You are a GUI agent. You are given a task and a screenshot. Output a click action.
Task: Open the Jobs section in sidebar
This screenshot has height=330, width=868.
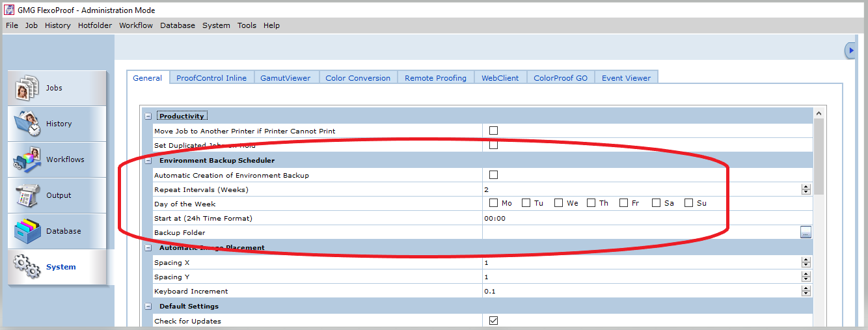[x=57, y=88]
